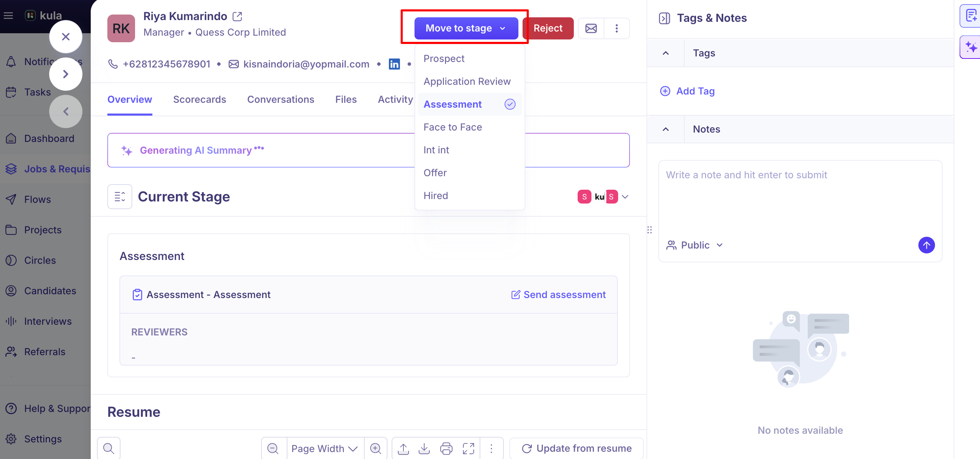Open Projects in sidebar

click(46, 230)
